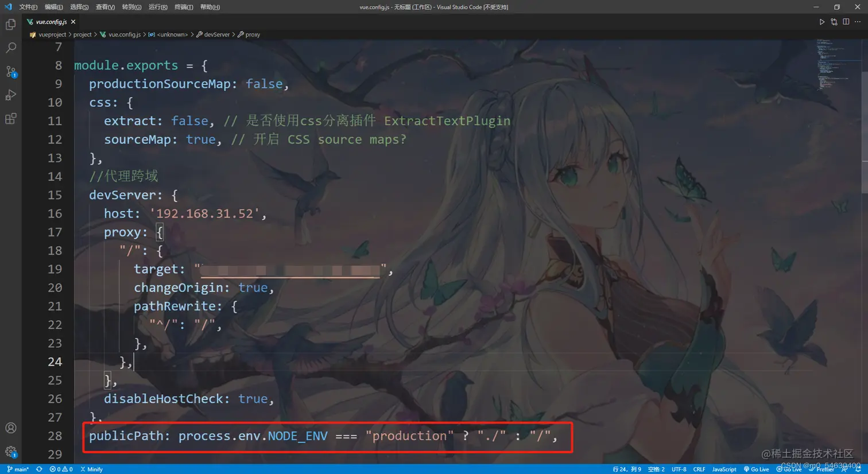
Task: Open changes with the compare icon
Action: [x=834, y=22]
